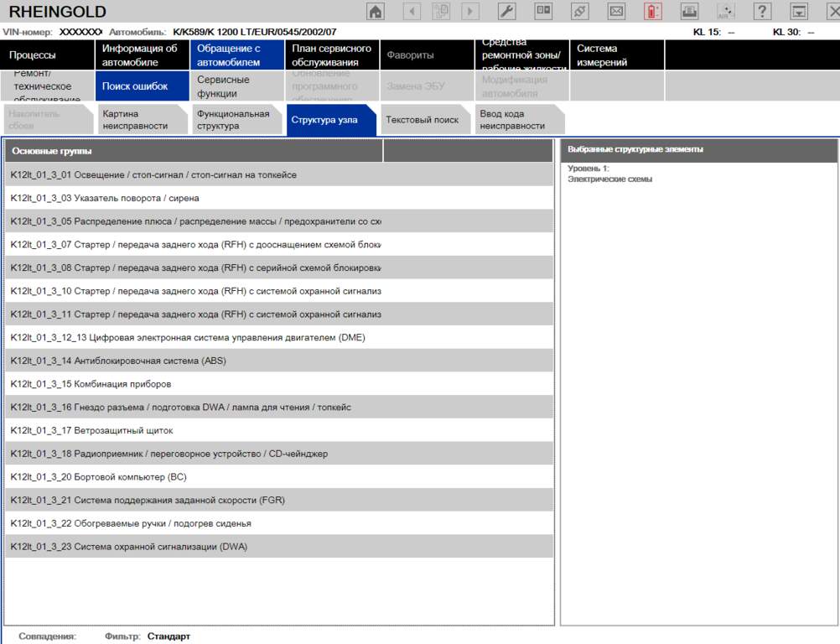The image size is (840, 644).
Task: Click the printer icon
Action: pyautogui.click(x=688, y=12)
